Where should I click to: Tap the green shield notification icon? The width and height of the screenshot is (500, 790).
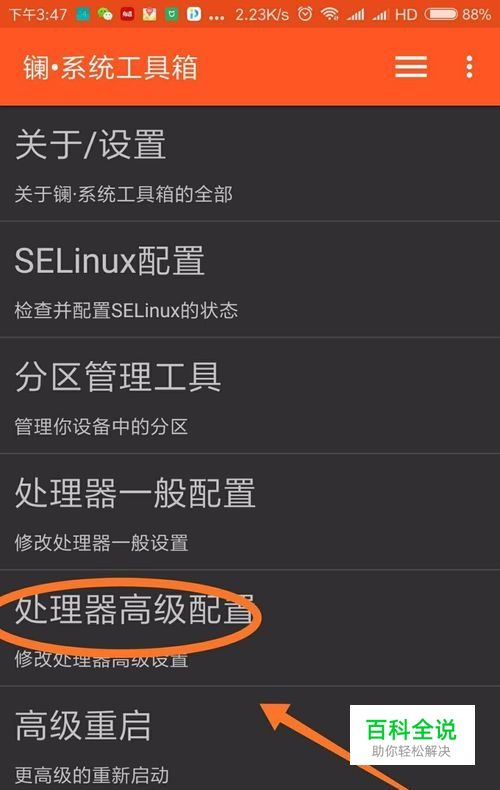click(171, 14)
